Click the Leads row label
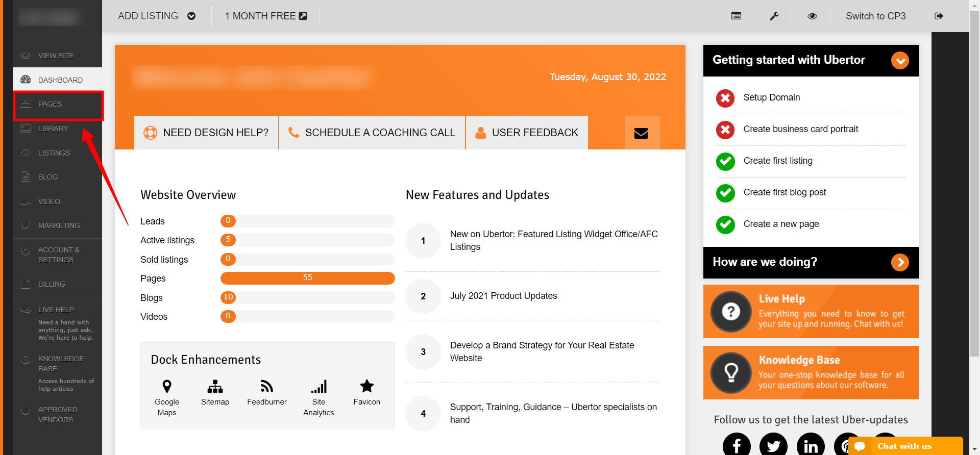Screen dimensions: 980x455 [x=153, y=221]
